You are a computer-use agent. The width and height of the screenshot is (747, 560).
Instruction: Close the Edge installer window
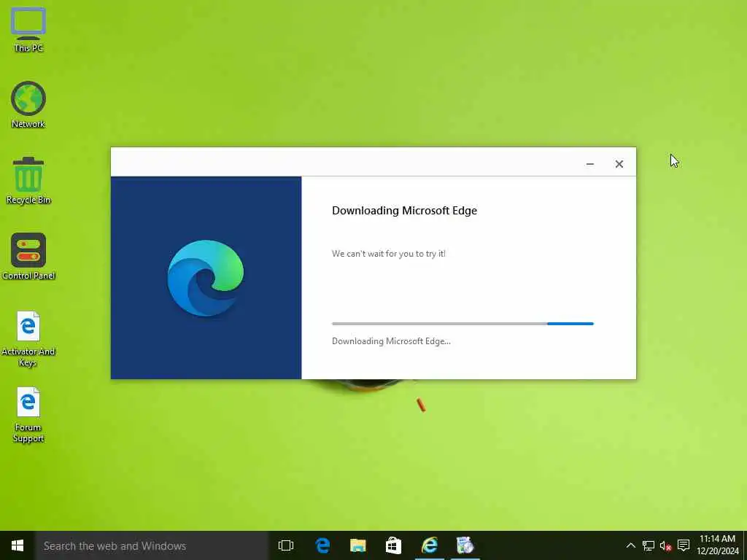point(619,164)
